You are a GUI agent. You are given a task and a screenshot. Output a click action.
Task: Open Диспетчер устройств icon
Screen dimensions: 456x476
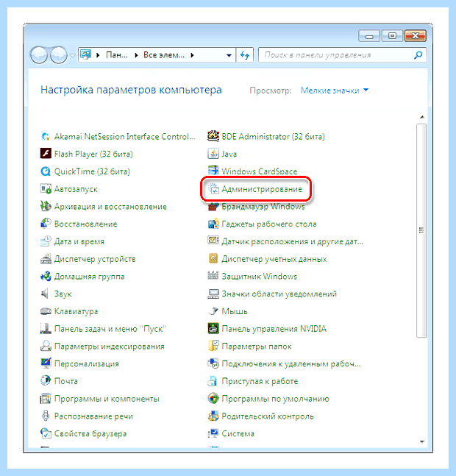pyautogui.click(x=46, y=259)
